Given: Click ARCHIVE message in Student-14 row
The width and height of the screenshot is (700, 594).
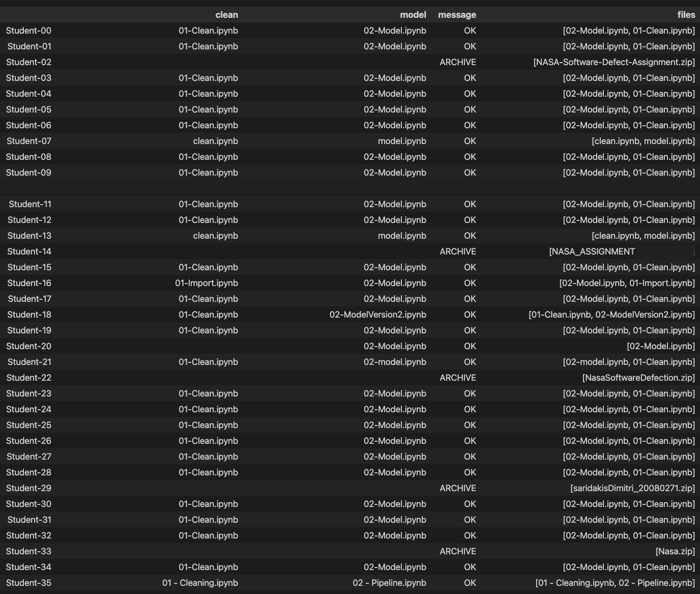Looking at the screenshot, I should click(x=458, y=251).
